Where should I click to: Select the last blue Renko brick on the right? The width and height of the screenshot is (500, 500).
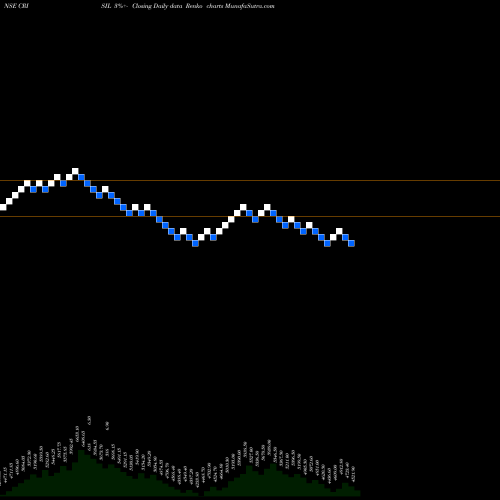pos(351,243)
